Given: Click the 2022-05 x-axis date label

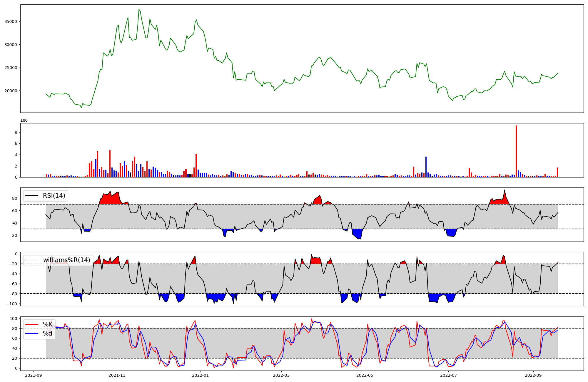Looking at the screenshot, I should pyautogui.click(x=365, y=375).
